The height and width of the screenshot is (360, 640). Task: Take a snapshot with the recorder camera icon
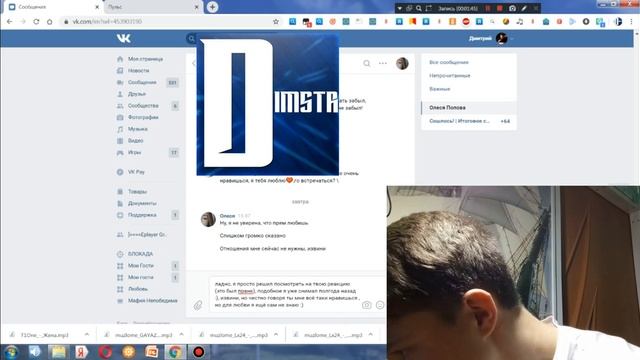coord(512,8)
